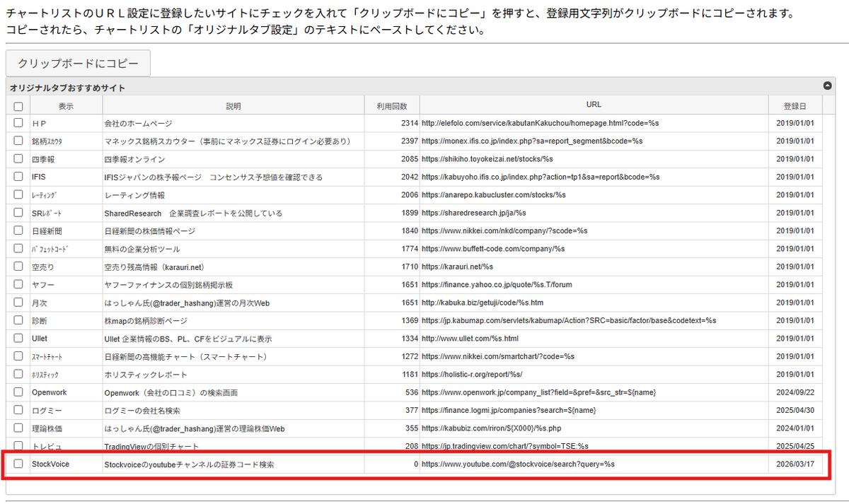Viewport: 849px width, 504px height.
Task: Check the 理論株価 row checkbox
Action: click(18, 428)
